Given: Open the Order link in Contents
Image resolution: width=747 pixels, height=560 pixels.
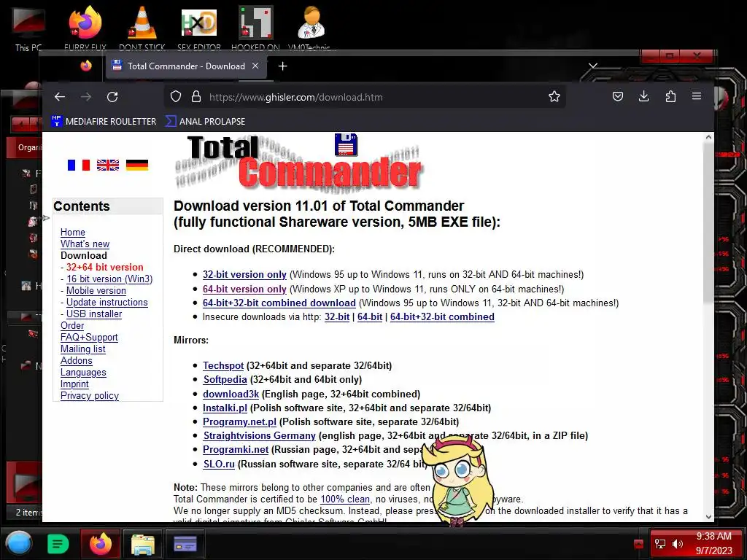Looking at the screenshot, I should pos(72,326).
